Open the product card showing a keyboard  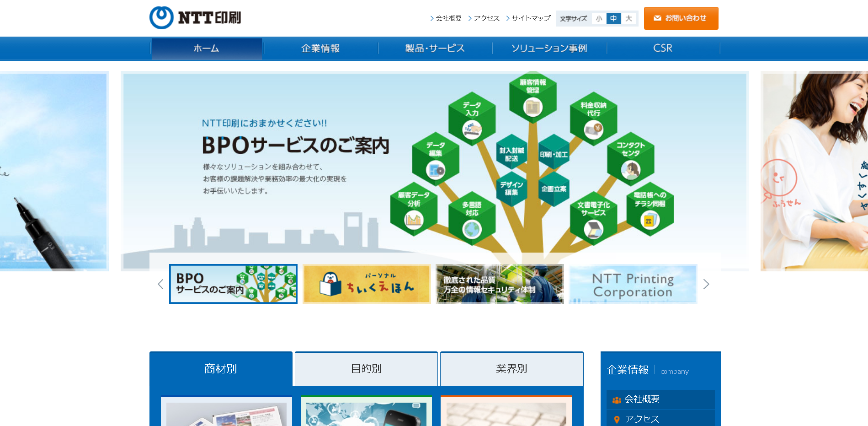[x=506, y=411]
